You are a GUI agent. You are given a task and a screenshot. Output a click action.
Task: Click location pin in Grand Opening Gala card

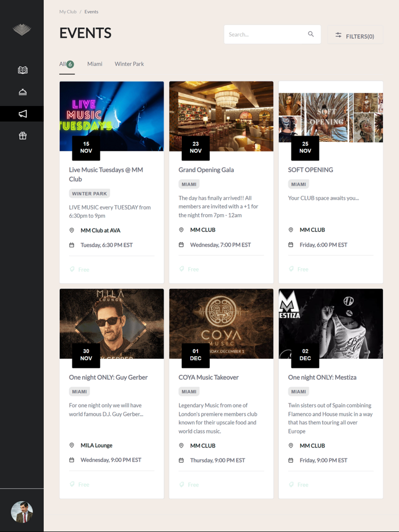click(181, 230)
